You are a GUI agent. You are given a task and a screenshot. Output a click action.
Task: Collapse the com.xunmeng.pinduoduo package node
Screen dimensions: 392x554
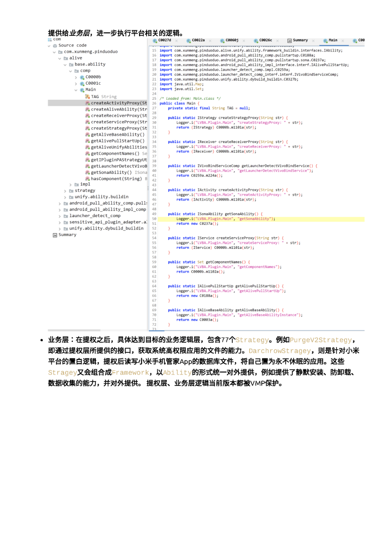point(54,52)
